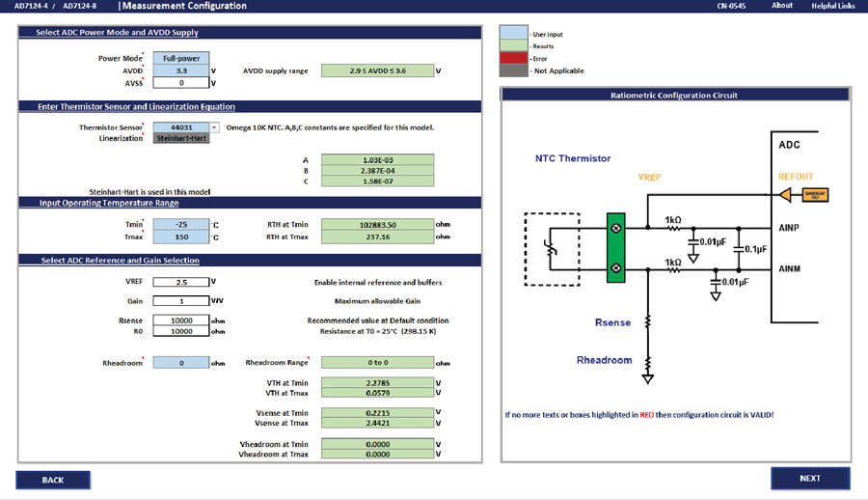Click the orange bandgap reference block
Viewport: 868px width, 500px height.
(x=815, y=195)
